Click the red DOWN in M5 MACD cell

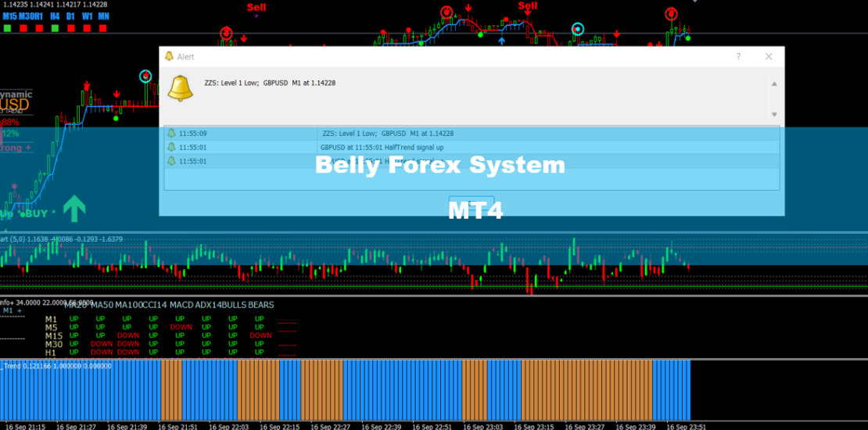(x=181, y=327)
